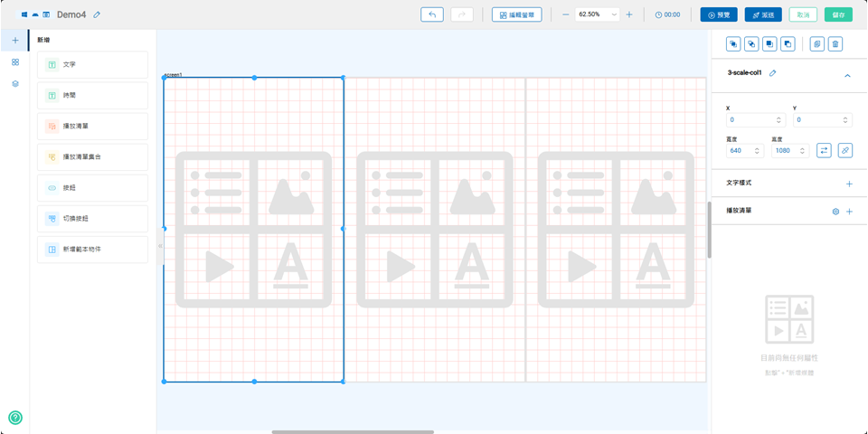Swap width and height values
868x434 pixels.
coord(824,150)
